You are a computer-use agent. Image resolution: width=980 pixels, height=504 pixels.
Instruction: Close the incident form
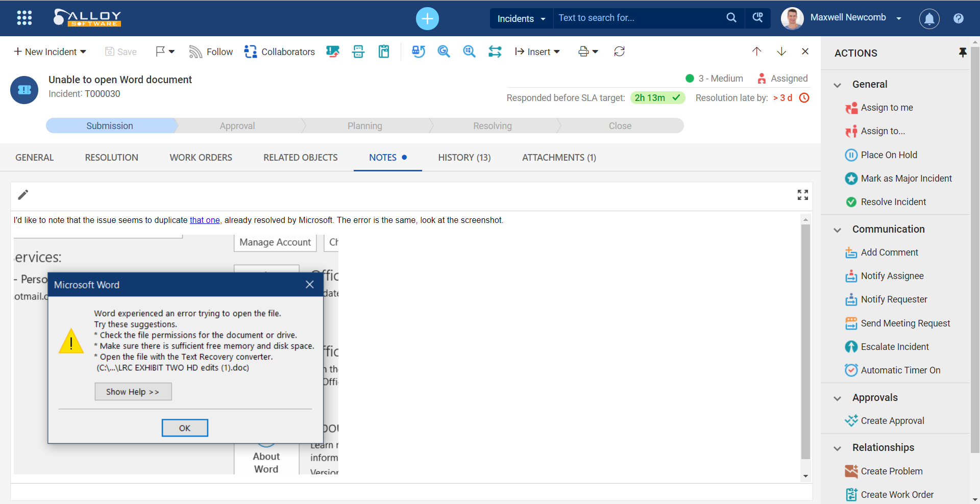tap(805, 52)
